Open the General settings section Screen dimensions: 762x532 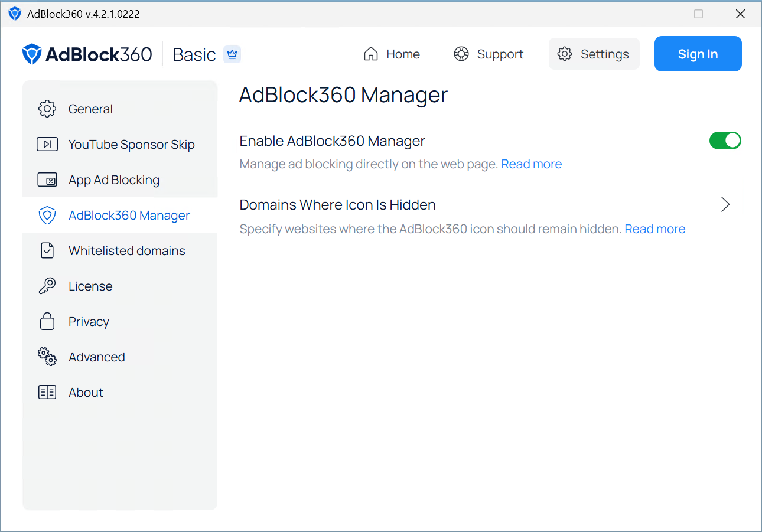pyautogui.click(x=120, y=109)
